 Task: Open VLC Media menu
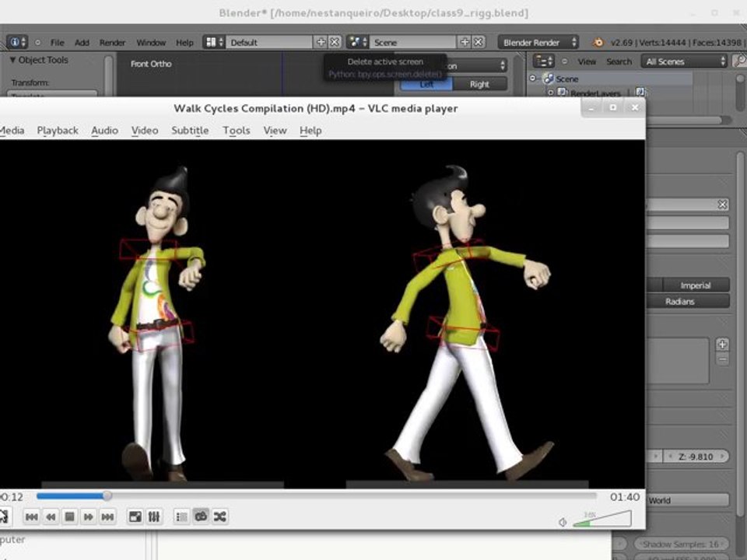click(x=12, y=131)
